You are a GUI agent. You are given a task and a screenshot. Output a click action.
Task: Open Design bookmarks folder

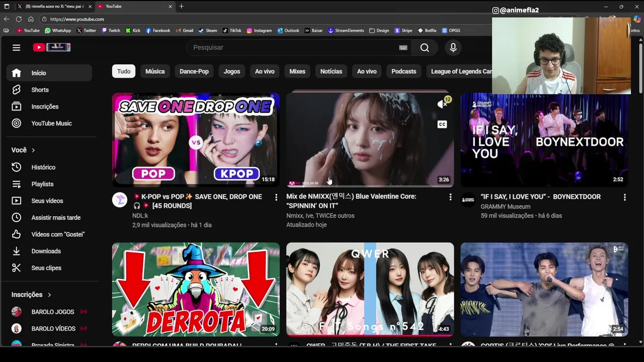379,31
